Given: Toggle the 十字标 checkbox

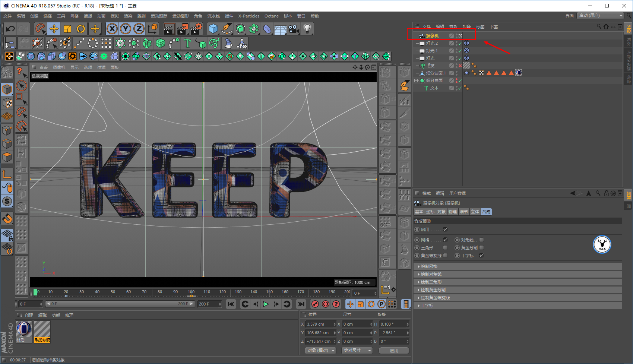Looking at the screenshot, I should point(481,256).
